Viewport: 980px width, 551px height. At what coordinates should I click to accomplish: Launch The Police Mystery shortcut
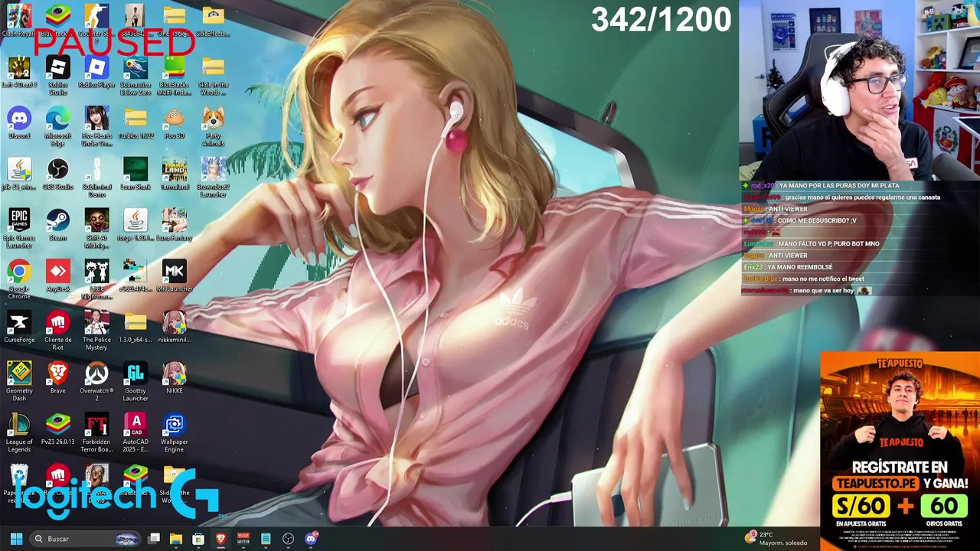click(x=96, y=331)
